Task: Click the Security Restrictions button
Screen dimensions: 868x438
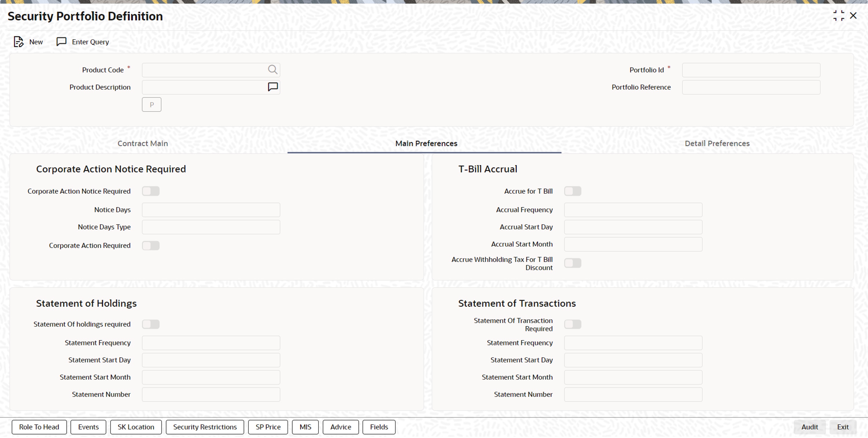Action: 204,427
